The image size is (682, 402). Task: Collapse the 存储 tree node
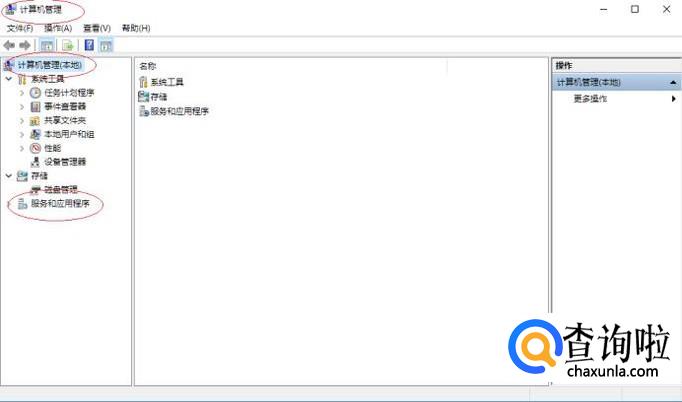[x=9, y=176]
